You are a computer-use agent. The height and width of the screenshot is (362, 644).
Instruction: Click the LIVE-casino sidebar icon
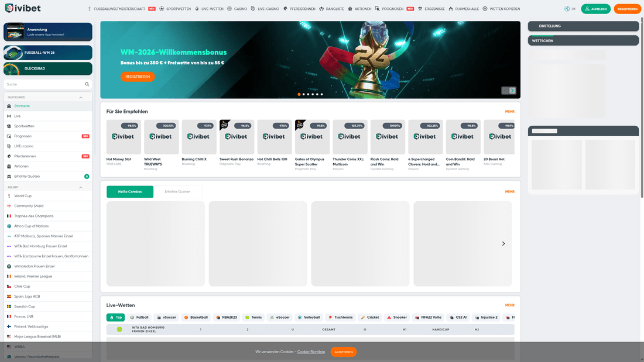(x=9, y=146)
